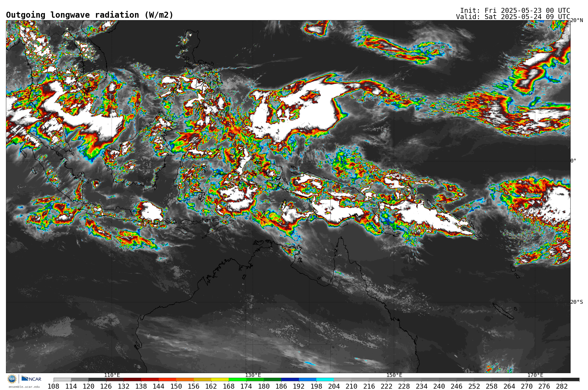Click the yellow colorbar segment 162–168
Image resolution: width=588 pixels, height=390 pixels.
220,380
